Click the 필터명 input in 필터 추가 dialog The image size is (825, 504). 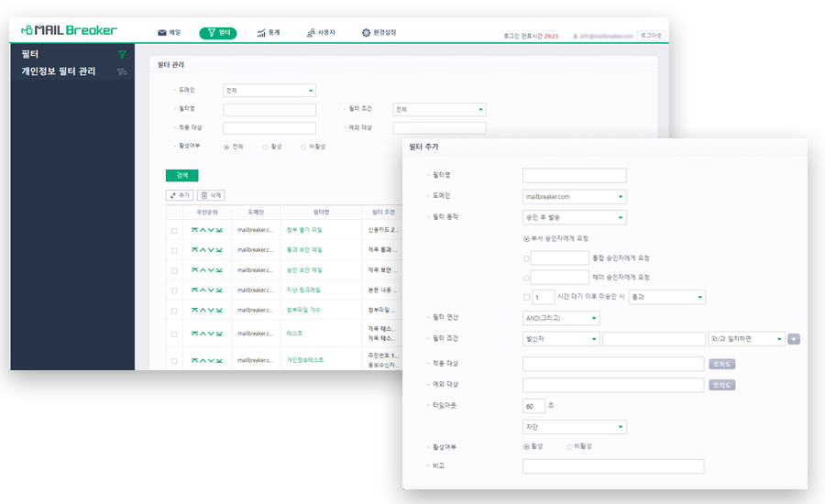coord(574,176)
